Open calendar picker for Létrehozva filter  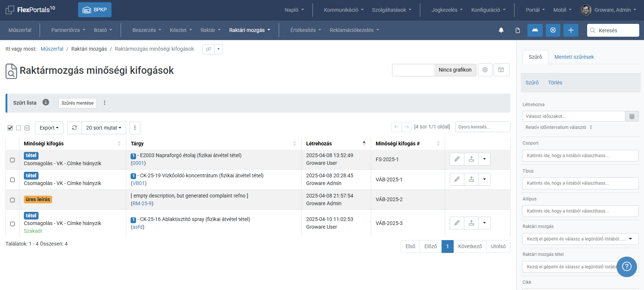[x=632, y=116]
